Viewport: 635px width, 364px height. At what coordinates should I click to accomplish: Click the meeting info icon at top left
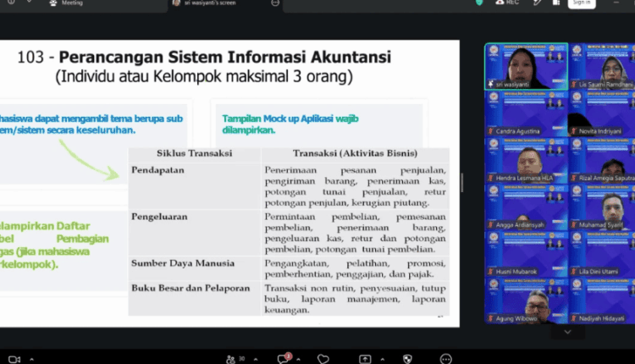pos(11,2)
